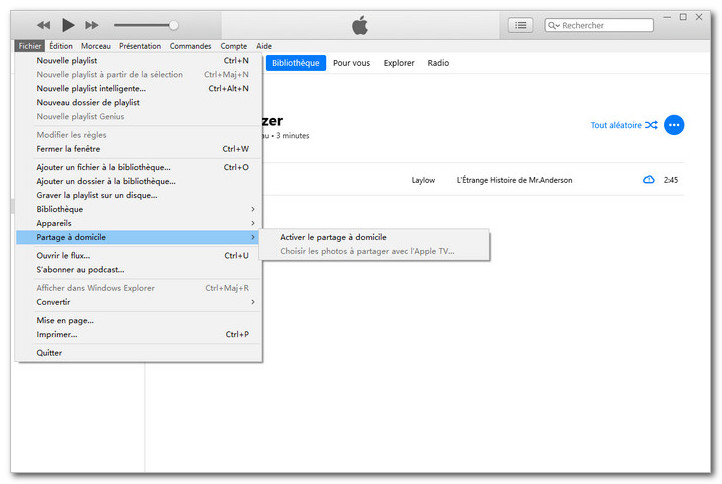Open the list view icon button

tap(520, 25)
